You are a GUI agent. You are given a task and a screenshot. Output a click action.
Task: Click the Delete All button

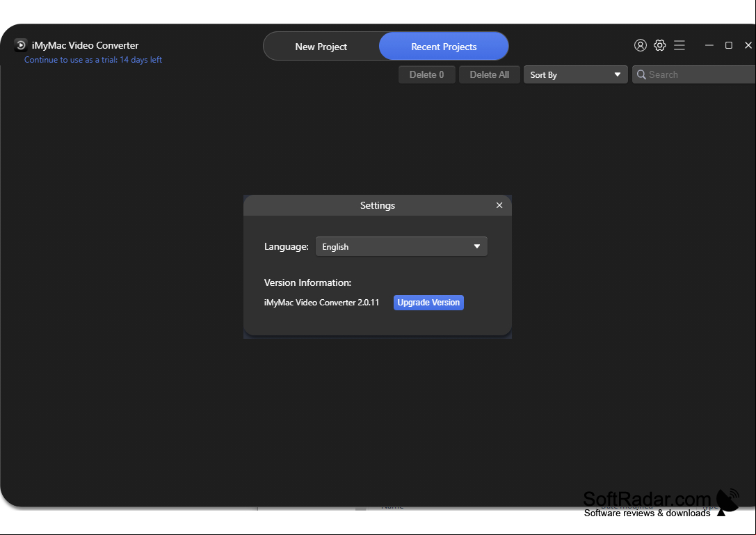pos(490,74)
